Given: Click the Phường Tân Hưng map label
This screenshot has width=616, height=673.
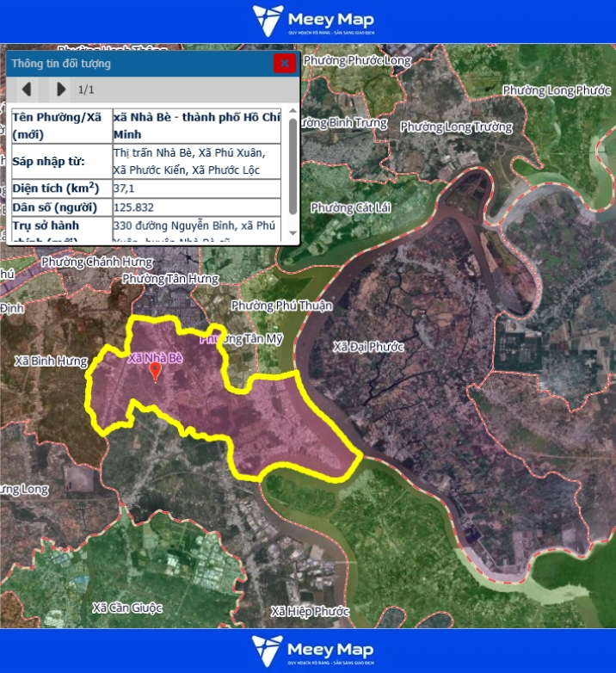Looking at the screenshot, I should tap(170, 279).
